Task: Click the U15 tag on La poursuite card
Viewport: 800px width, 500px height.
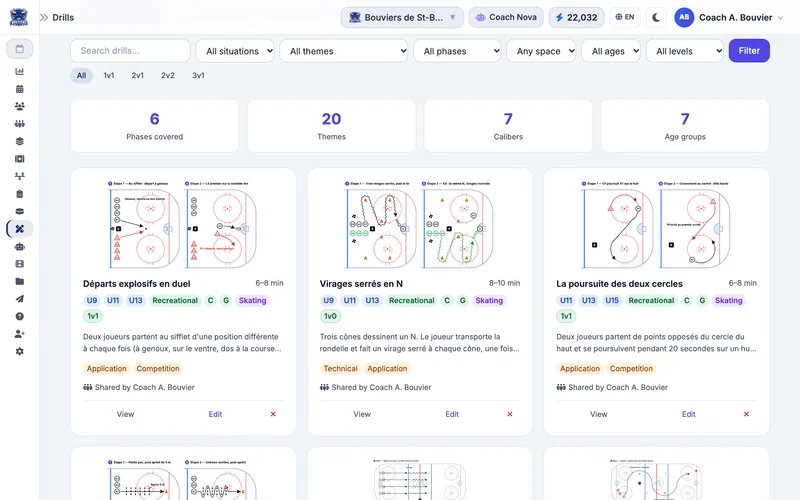Action: [612, 301]
